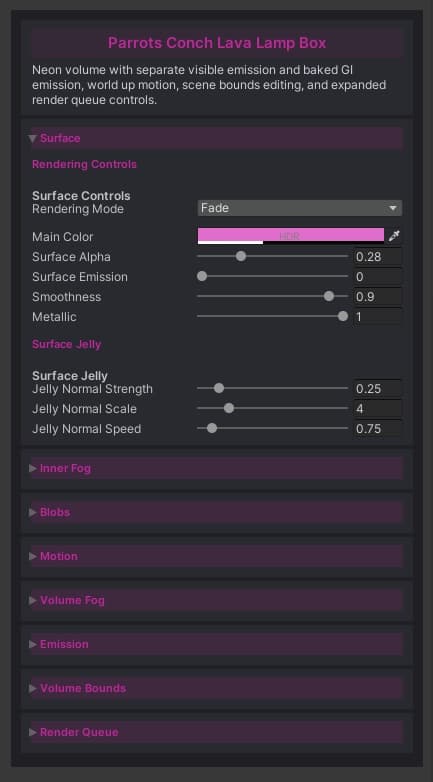Expand the Blobs section
This screenshot has height=782, width=433.
coord(216,512)
